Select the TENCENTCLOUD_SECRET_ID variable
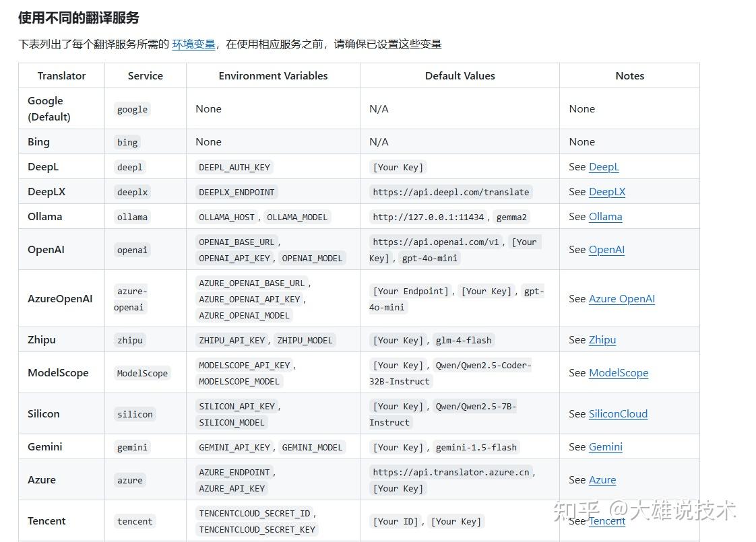The width and height of the screenshot is (756, 542). pos(255,514)
